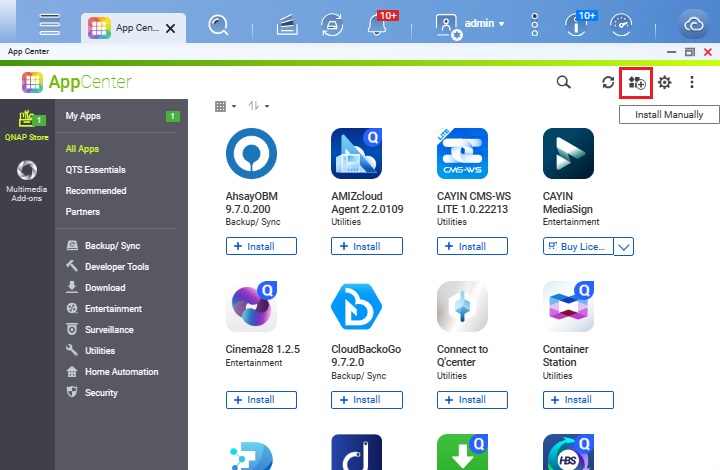The height and width of the screenshot is (470, 720).
Task: Filter by Home Automation category
Action: point(112,371)
